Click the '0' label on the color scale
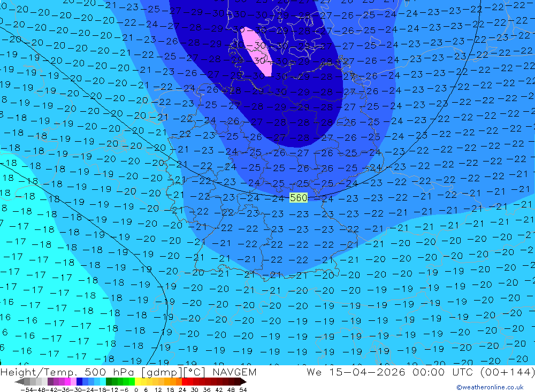The width and height of the screenshot is (535, 392). 136,389
